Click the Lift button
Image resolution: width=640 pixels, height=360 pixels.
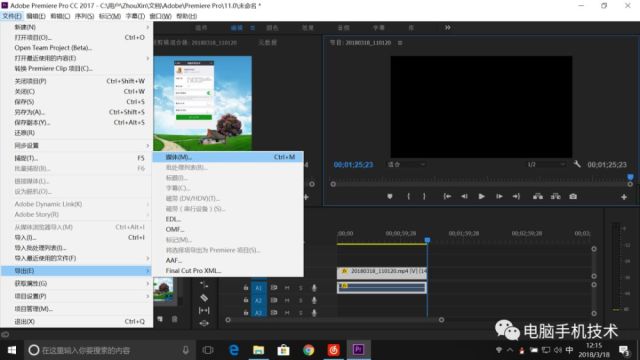click(538, 196)
